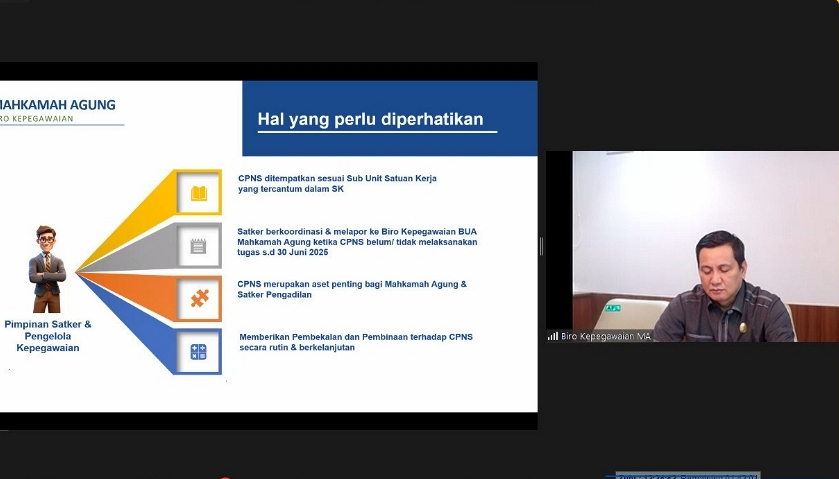Viewport: 839px width, 479px height.
Task: Click the blue calculator icon tile
Action: click(198, 351)
